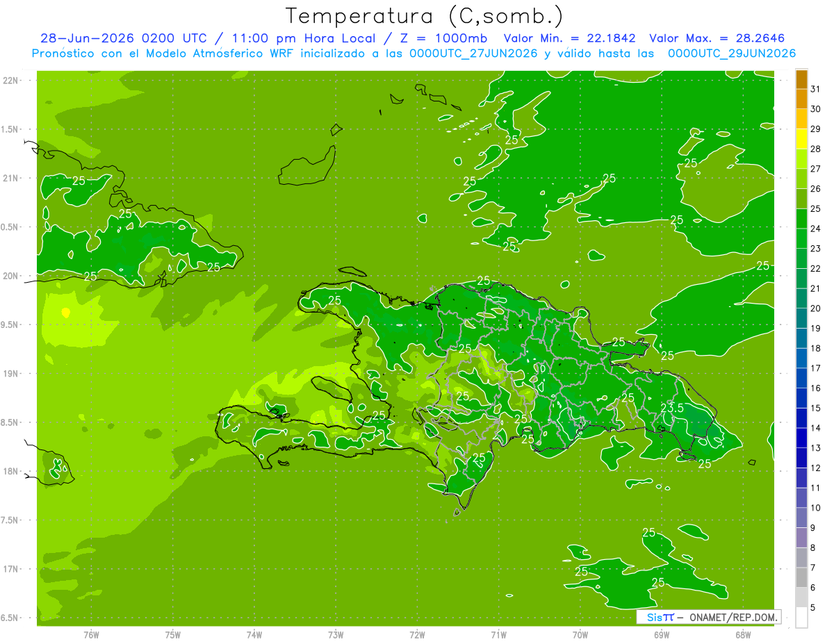Click the longitude label "71W"

tap(498, 634)
